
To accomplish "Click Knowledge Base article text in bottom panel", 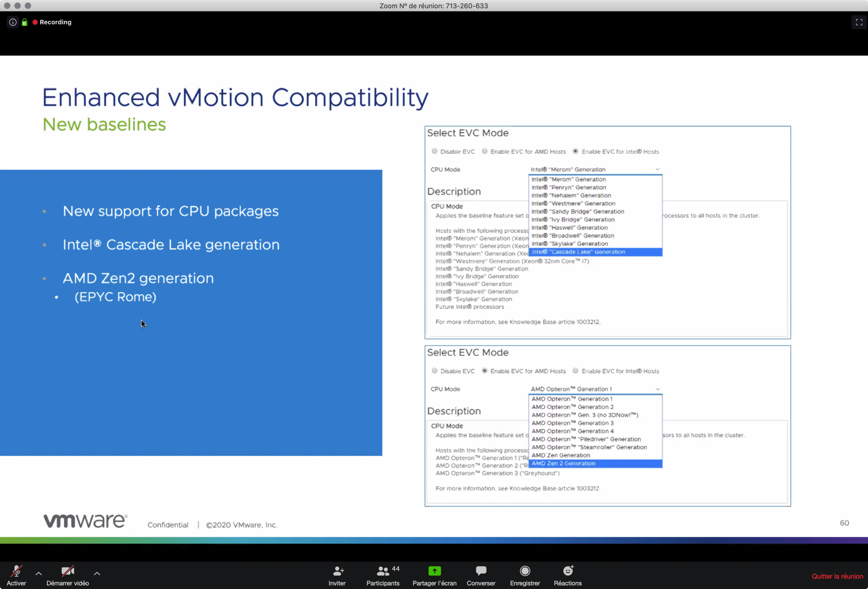I will tap(518, 488).
